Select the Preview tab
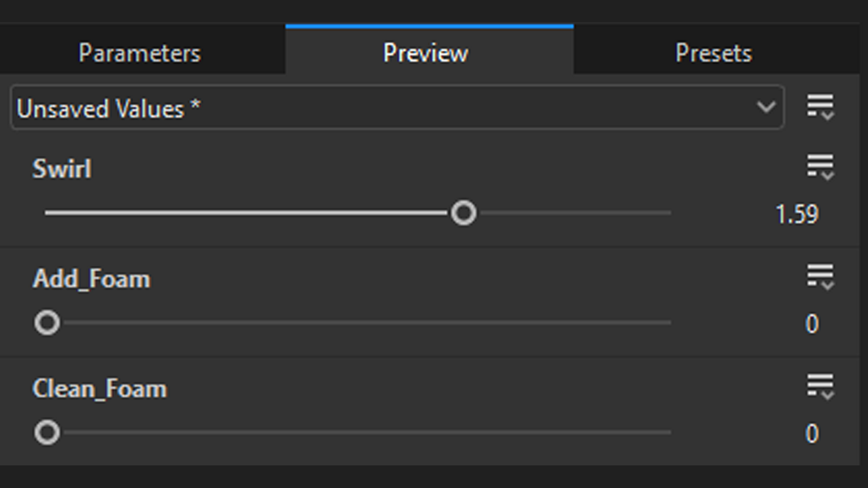This screenshot has height=488, width=868. point(426,53)
